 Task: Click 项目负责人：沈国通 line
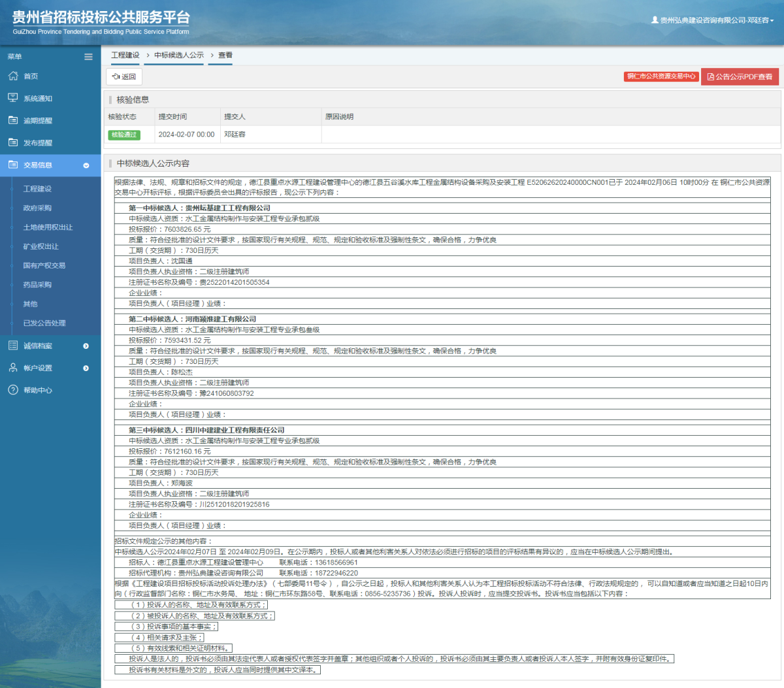161,261
